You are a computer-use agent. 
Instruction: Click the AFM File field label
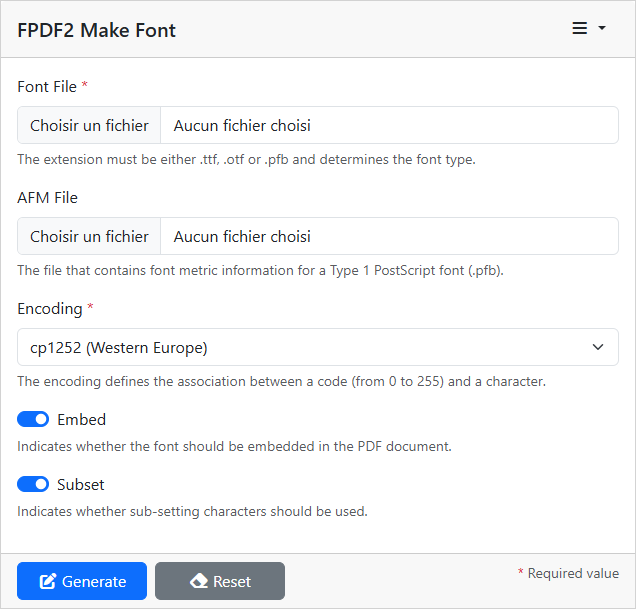pos(47,198)
